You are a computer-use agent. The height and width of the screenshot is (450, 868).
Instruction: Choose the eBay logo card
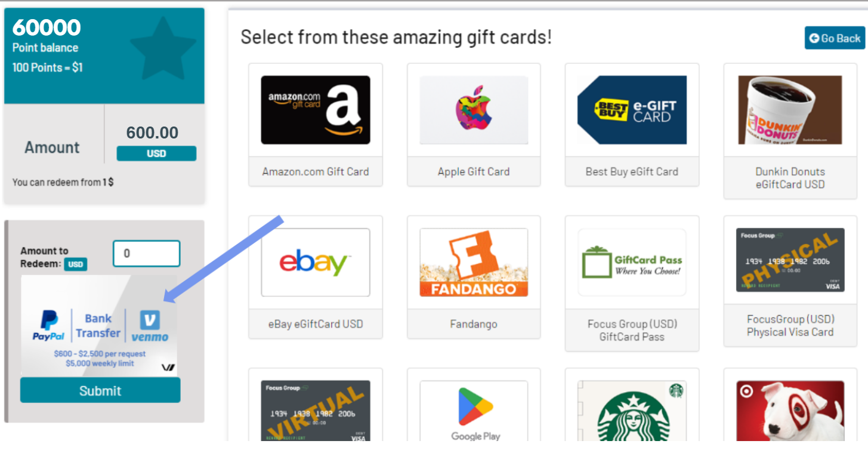pos(316,263)
